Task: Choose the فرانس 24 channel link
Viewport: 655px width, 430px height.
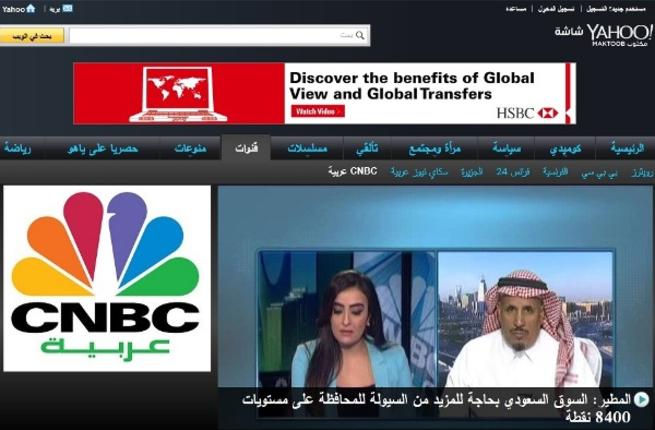Action: pyautogui.click(x=512, y=172)
